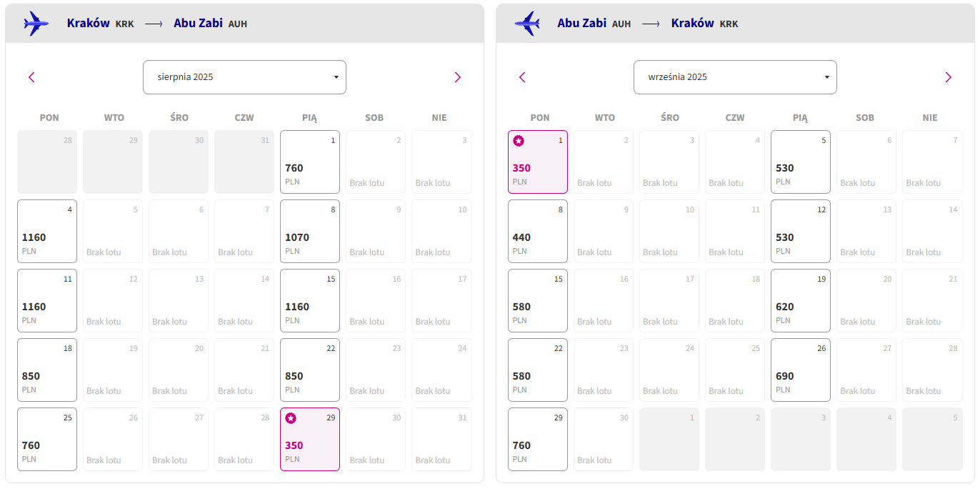Pick September 29 return for 760 PLN

point(538,439)
